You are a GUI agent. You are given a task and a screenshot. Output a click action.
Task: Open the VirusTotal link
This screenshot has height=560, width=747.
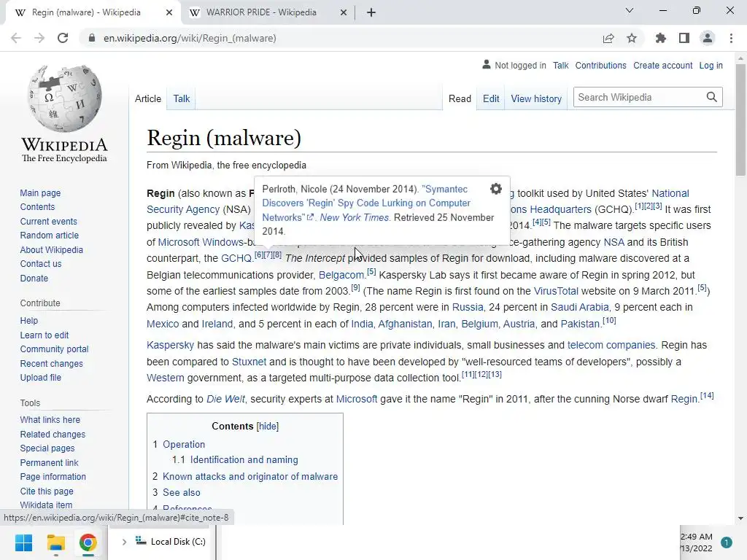[x=556, y=291]
